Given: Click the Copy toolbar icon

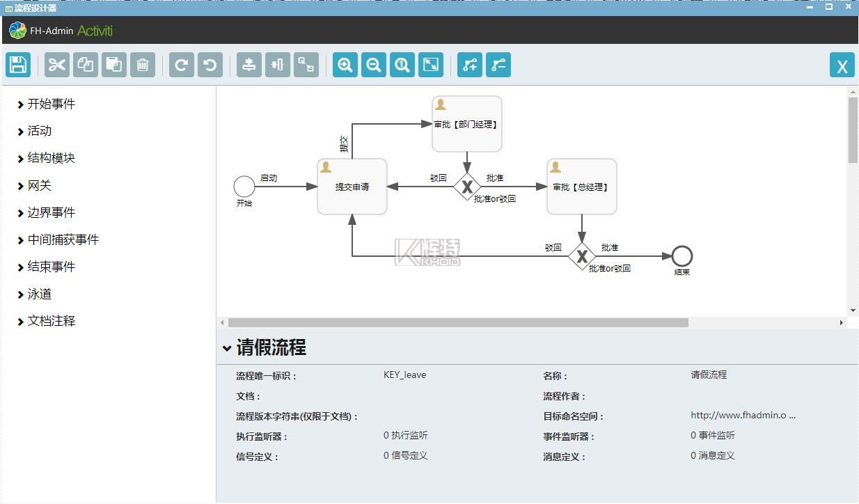Looking at the screenshot, I should point(86,65).
